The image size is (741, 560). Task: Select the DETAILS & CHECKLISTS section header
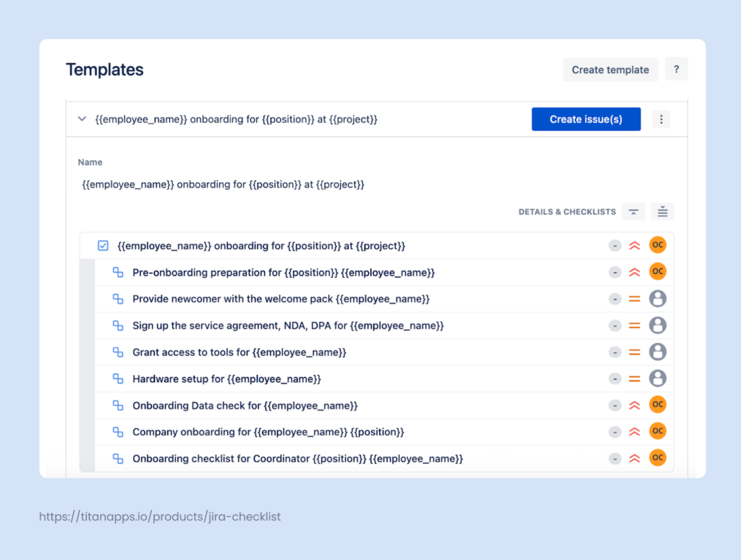tap(567, 211)
